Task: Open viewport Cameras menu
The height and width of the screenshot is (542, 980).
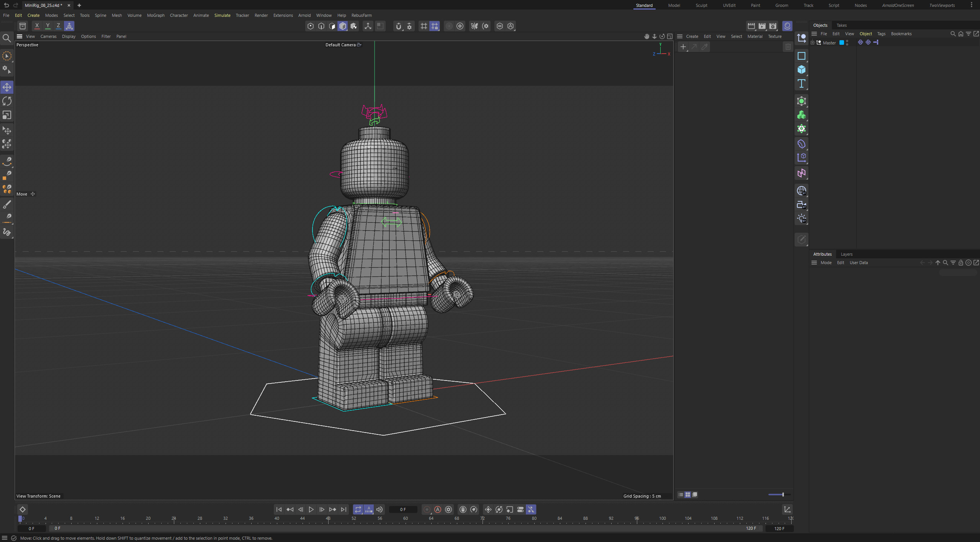Action: pos(49,36)
